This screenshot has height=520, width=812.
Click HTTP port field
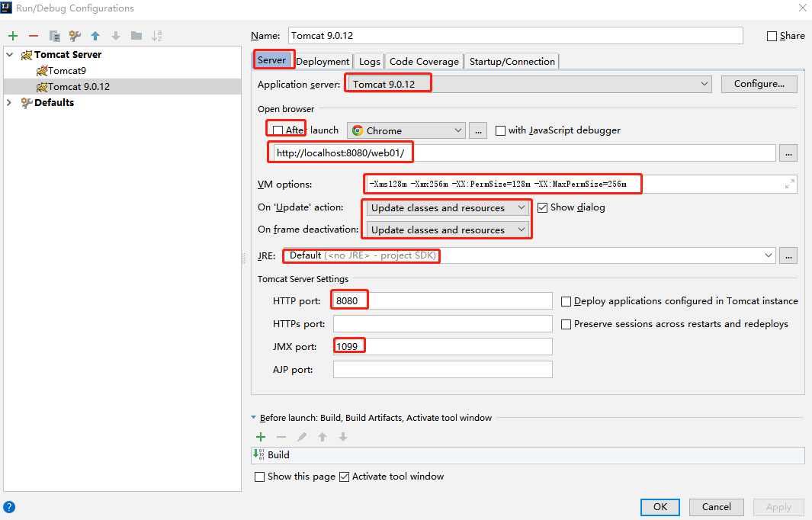(x=443, y=301)
